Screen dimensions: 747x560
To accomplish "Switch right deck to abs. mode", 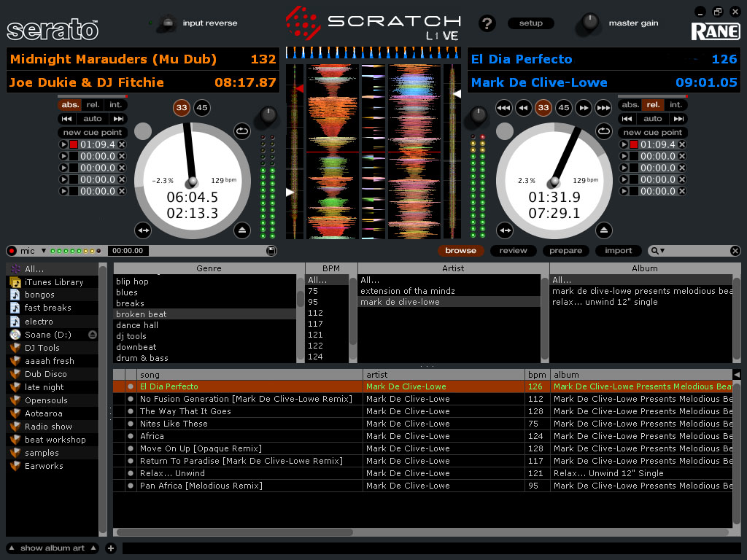I will point(630,105).
